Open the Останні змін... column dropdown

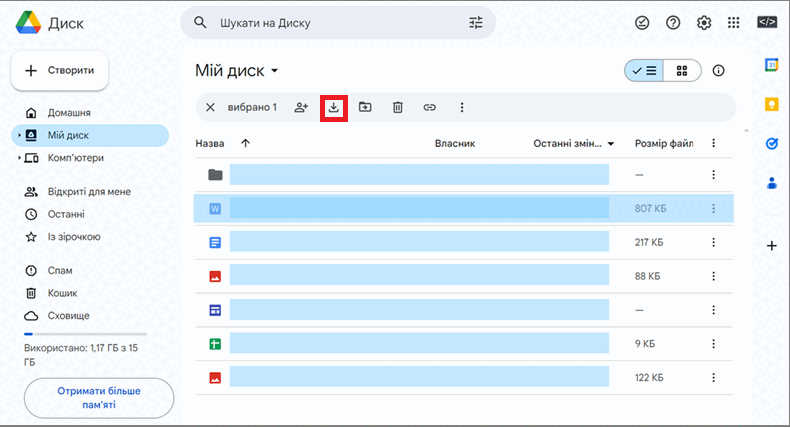(x=611, y=144)
